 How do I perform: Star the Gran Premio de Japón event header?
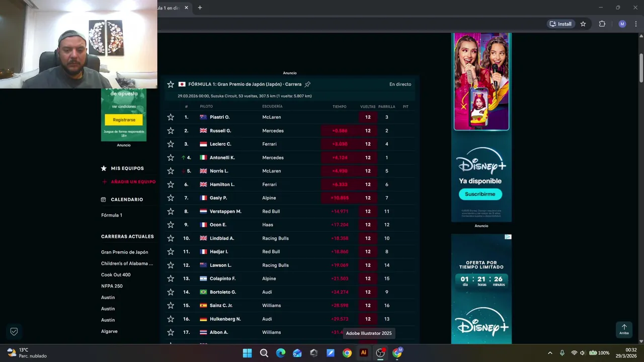click(171, 84)
